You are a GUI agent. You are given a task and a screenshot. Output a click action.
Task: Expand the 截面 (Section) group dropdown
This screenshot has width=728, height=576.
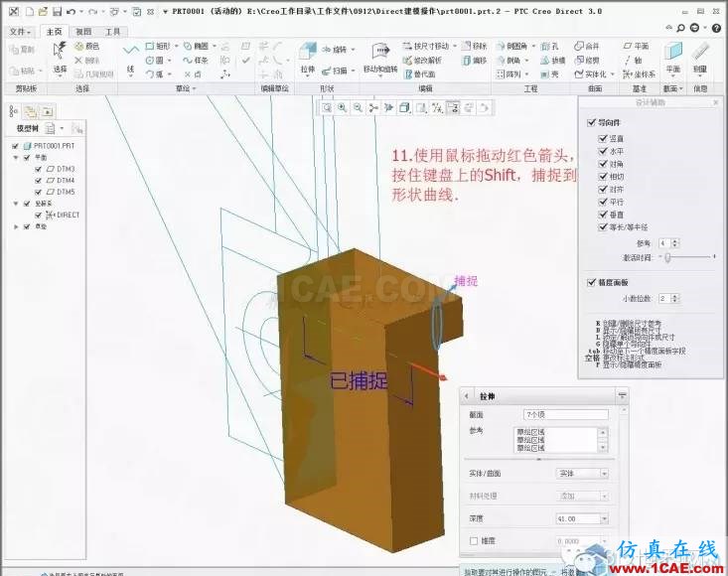coord(673,88)
